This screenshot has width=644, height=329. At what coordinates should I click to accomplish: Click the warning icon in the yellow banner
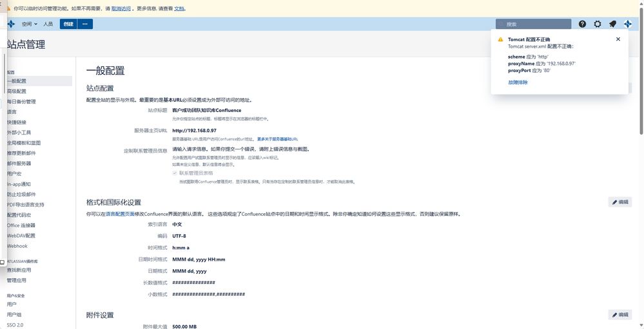8,8
